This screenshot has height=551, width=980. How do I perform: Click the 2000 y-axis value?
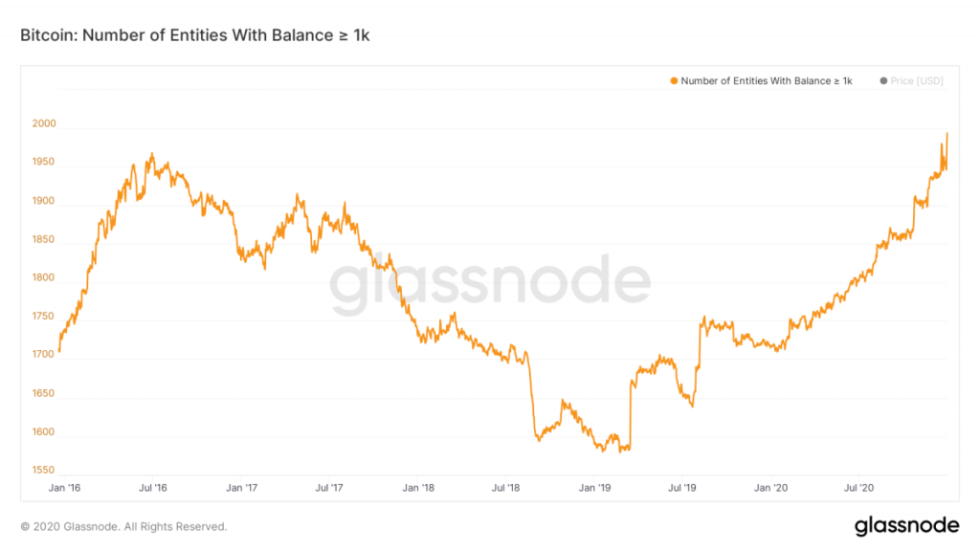tap(45, 124)
